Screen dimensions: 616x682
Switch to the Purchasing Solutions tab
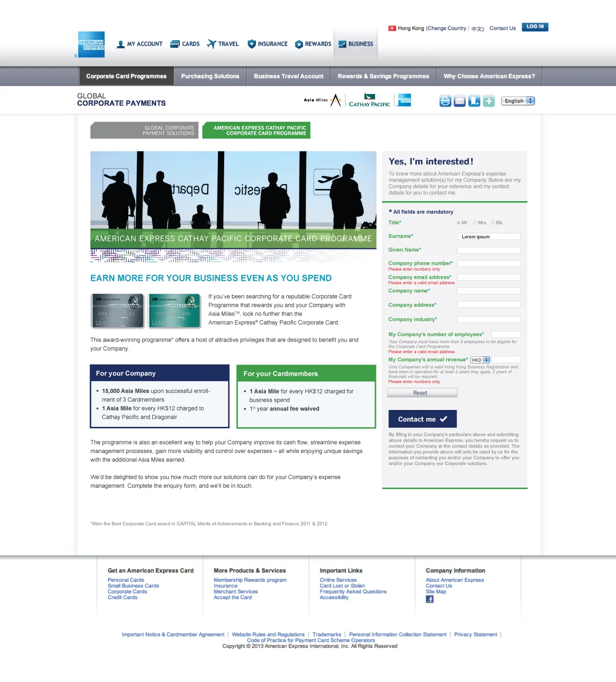tap(210, 76)
